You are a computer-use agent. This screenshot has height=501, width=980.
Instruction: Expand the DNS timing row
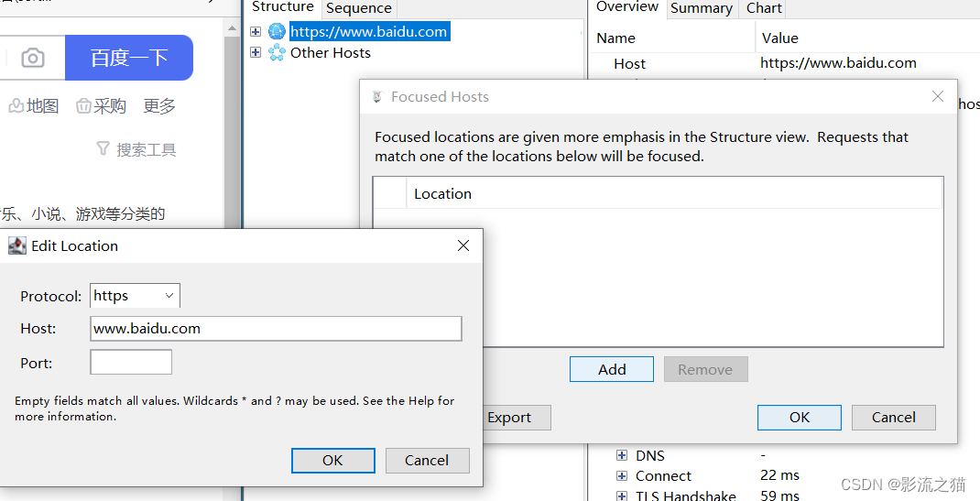tap(622, 455)
